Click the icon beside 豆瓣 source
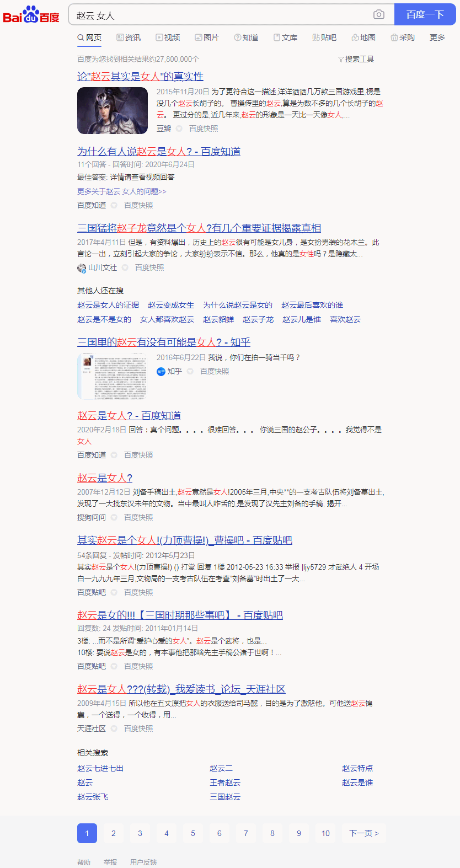Image resolution: width=460 pixels, height=868 pixels. [x=179, y=128]
